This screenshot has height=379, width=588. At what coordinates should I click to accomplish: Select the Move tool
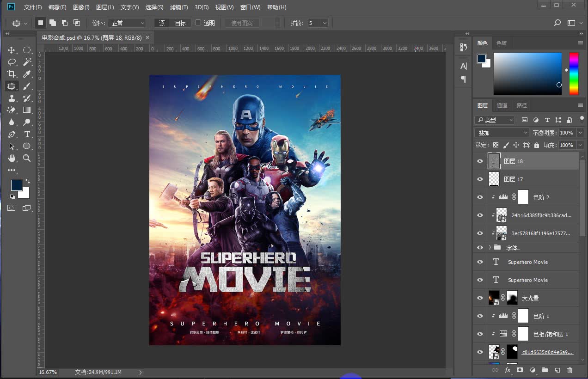12,50
